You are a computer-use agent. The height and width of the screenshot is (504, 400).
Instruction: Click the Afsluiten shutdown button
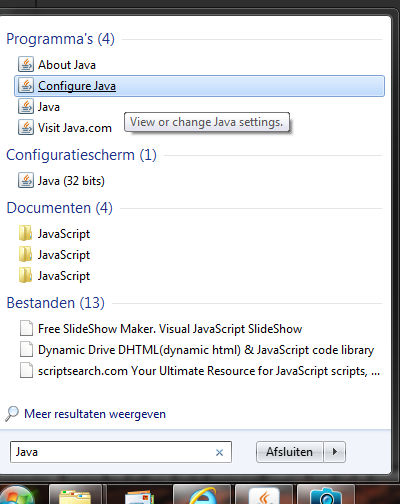289,452
